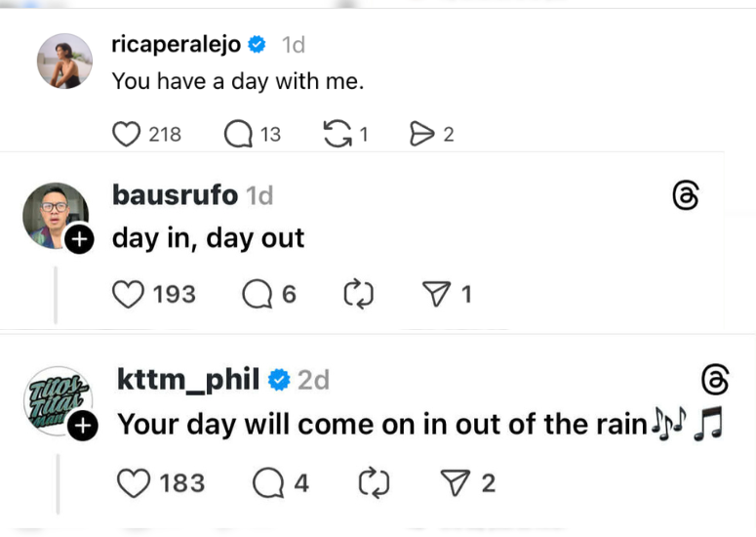The image size is (756, 537).
Task: View ricaperalejo's profile picture
Action: 64,61
